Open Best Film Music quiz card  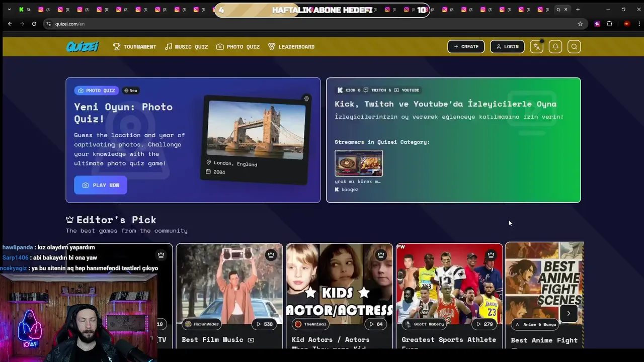(229, 296)
